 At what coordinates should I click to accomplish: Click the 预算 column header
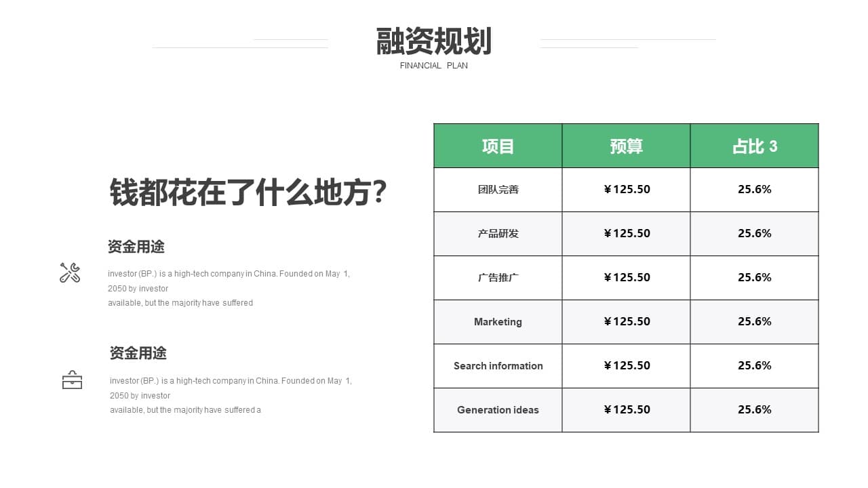point(626,146)
